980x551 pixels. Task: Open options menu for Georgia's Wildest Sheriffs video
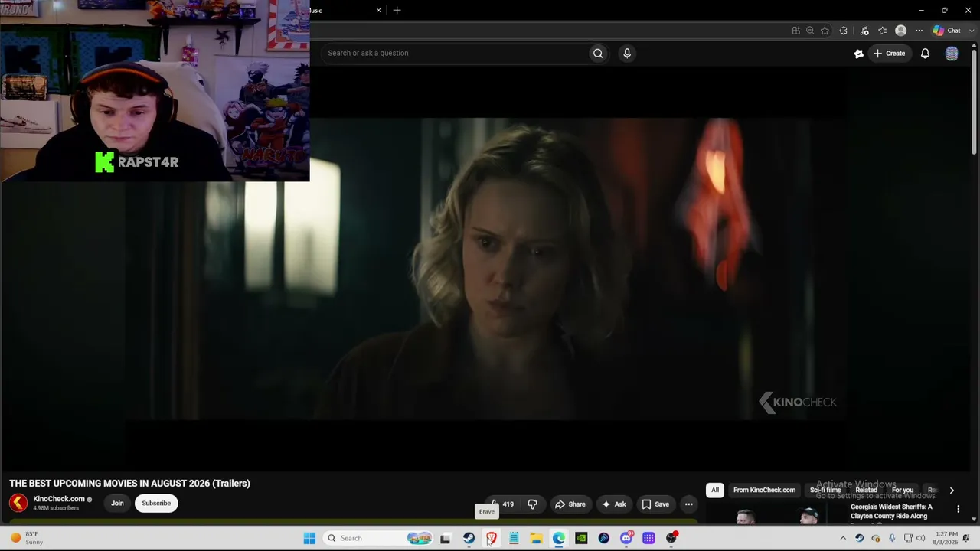pos(958,509)
